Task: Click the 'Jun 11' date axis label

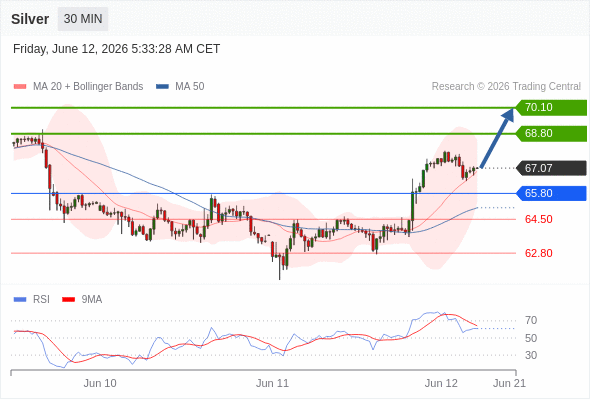Action: click(272, 383)
